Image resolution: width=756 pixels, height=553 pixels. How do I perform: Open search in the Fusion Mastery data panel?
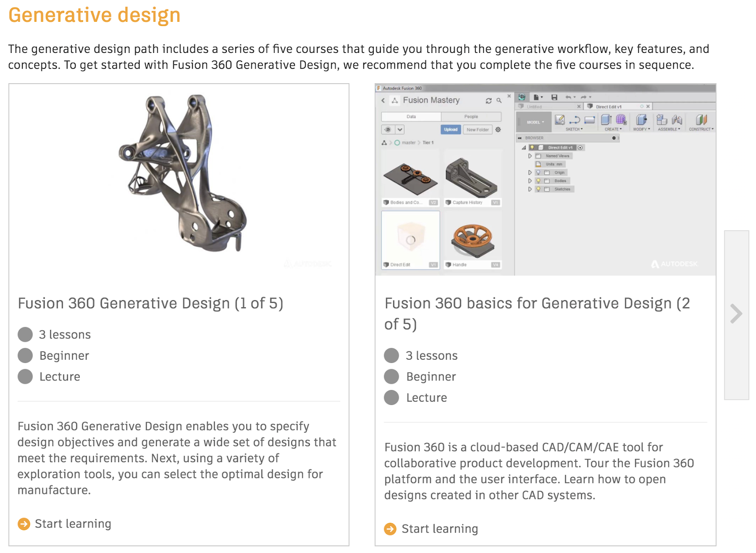pyautogui.click(x=499, y=101)
